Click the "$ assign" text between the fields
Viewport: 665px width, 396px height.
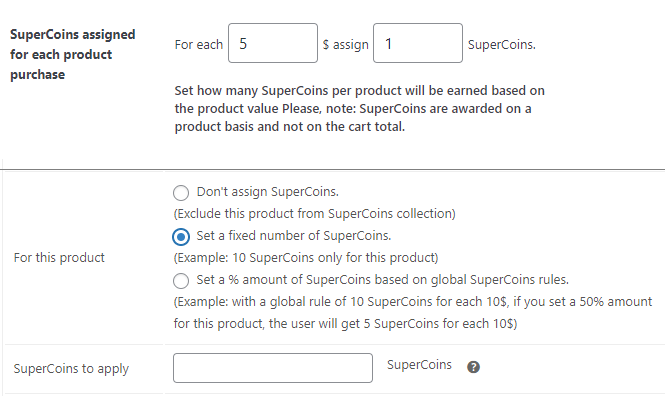pyautogui.click(x=345, y=45)
